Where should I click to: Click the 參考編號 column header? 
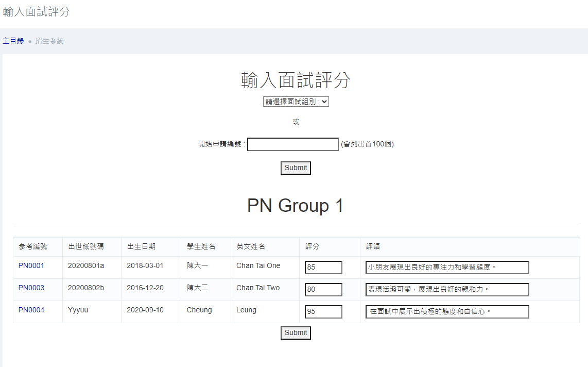pos(33,247)
